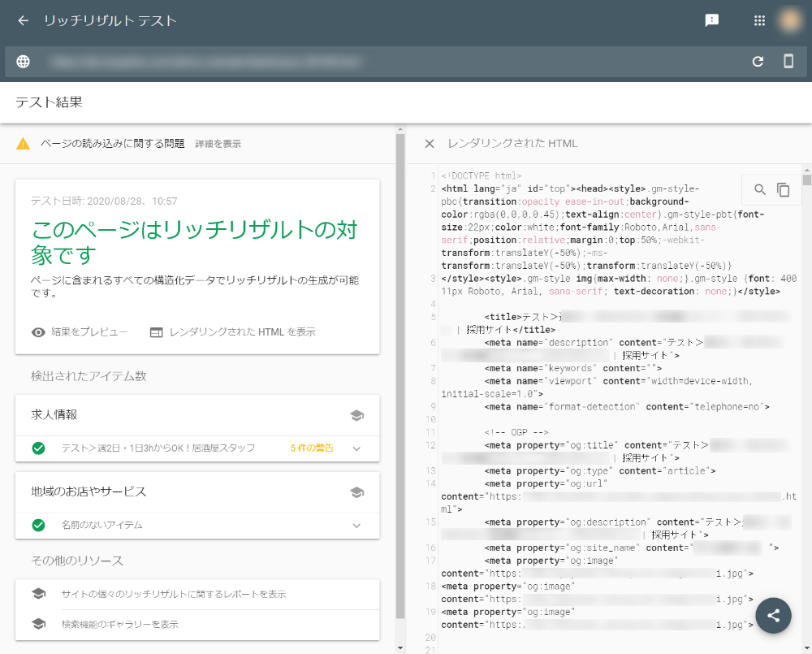
Task: Click green check next to 居酒屋スタッフ item
Action: click(38, 448)
